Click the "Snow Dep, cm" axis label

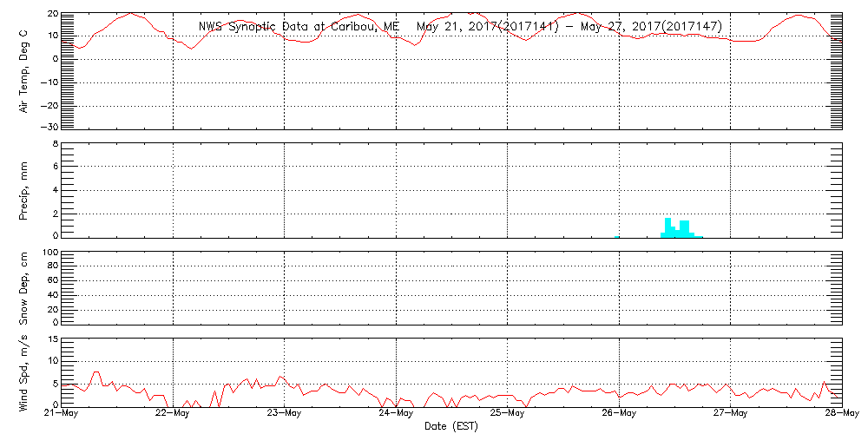click(x=24, y=286)
